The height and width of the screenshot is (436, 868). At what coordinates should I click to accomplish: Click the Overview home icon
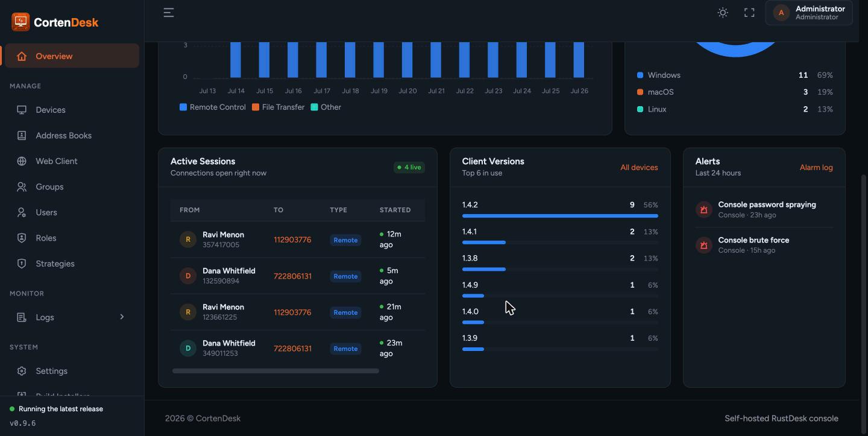(22, 56)
